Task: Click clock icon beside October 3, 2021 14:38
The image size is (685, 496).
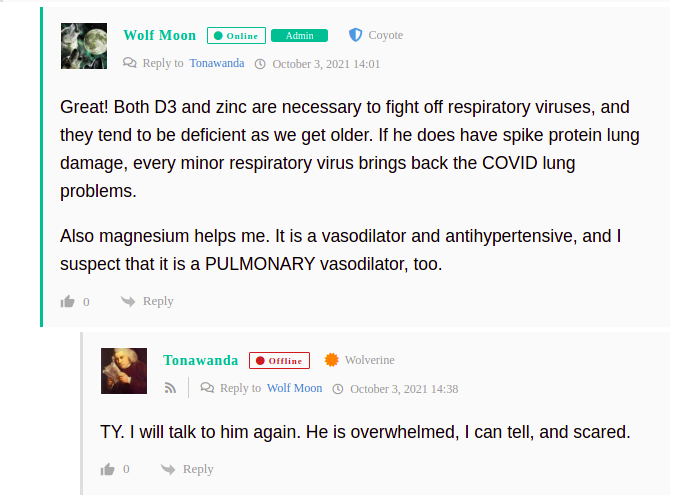Action: 338,389
